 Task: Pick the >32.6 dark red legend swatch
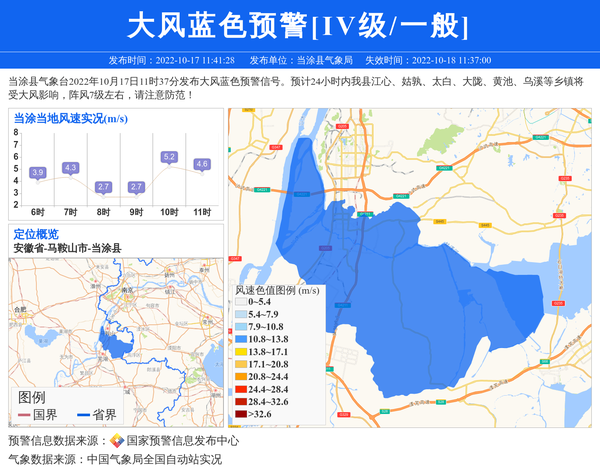[241, 414]
